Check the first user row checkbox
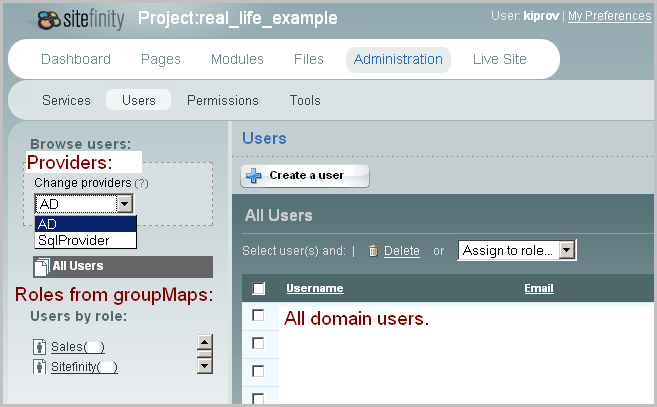 pyautogui.click(x=258, y=315)
